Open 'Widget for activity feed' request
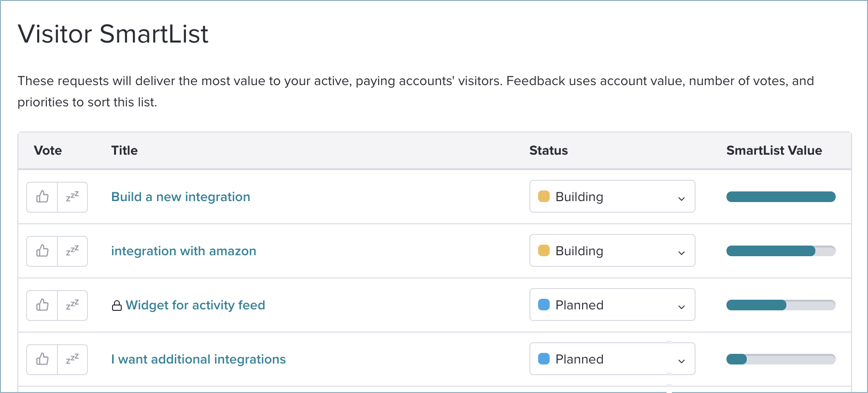 click(x=195, y=305)
